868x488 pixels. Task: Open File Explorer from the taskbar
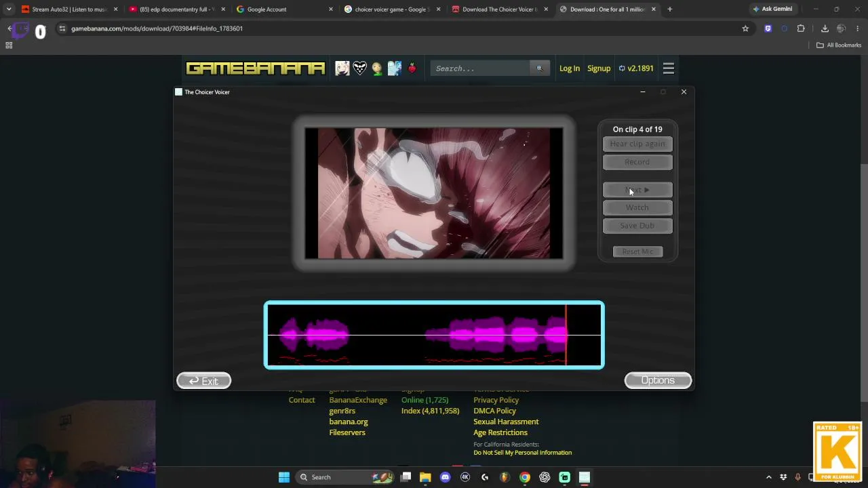(x=425, y=477)
